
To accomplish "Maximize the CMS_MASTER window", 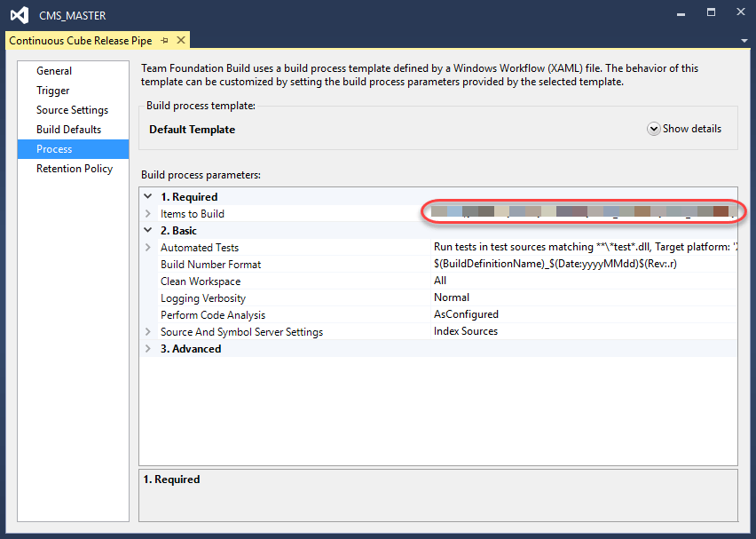I will pos(711,12).
